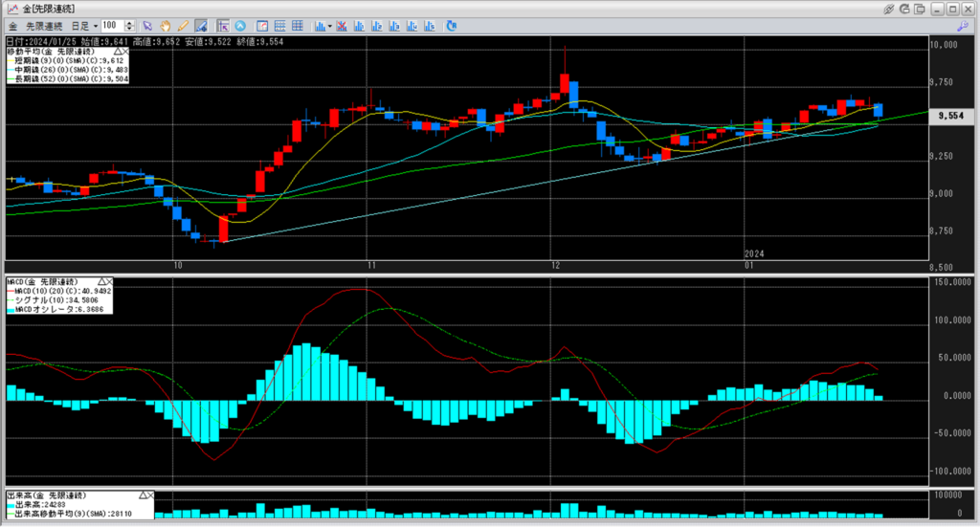Click the 先限連続 contract selector
Screen dimensions: 980x527
46,25
